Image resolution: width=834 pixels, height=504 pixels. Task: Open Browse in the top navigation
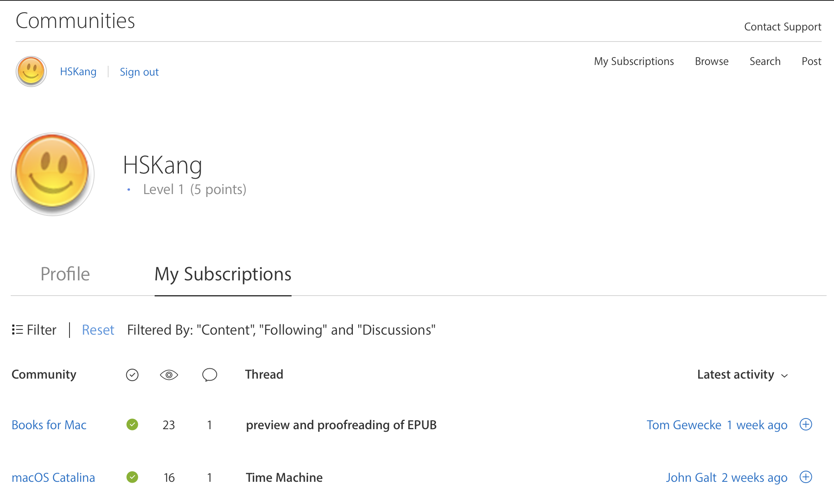[x=711, y=61]
